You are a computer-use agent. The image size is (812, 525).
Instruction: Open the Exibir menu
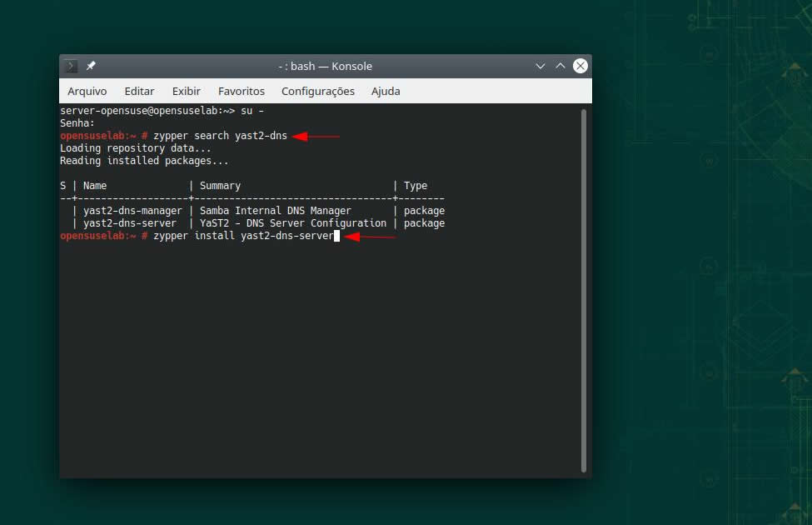(x=187, y=91)
